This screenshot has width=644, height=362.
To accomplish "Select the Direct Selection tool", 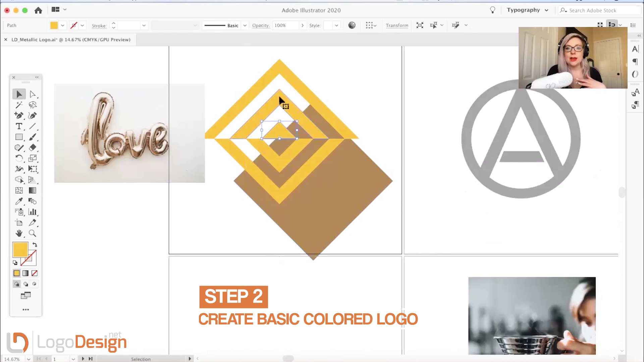I will click(33, 94).
